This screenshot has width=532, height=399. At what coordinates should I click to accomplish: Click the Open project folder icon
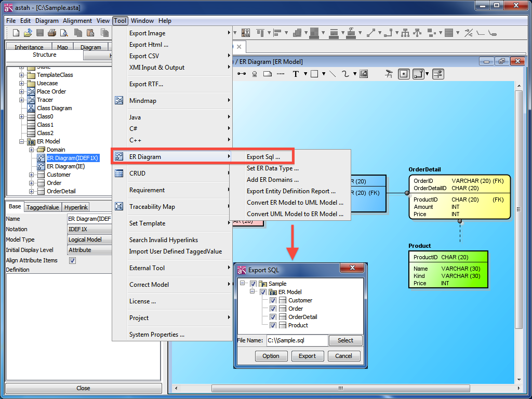click(x=28, y=33)
